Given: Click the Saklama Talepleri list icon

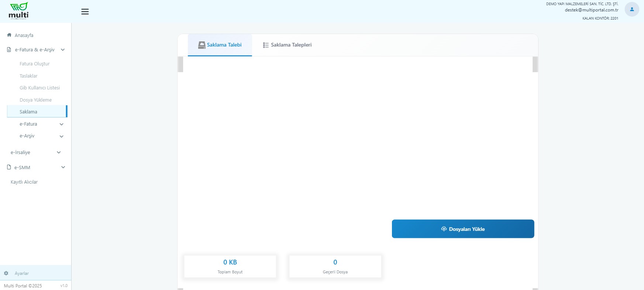Looking at the screenshot, I should point(266,45).
